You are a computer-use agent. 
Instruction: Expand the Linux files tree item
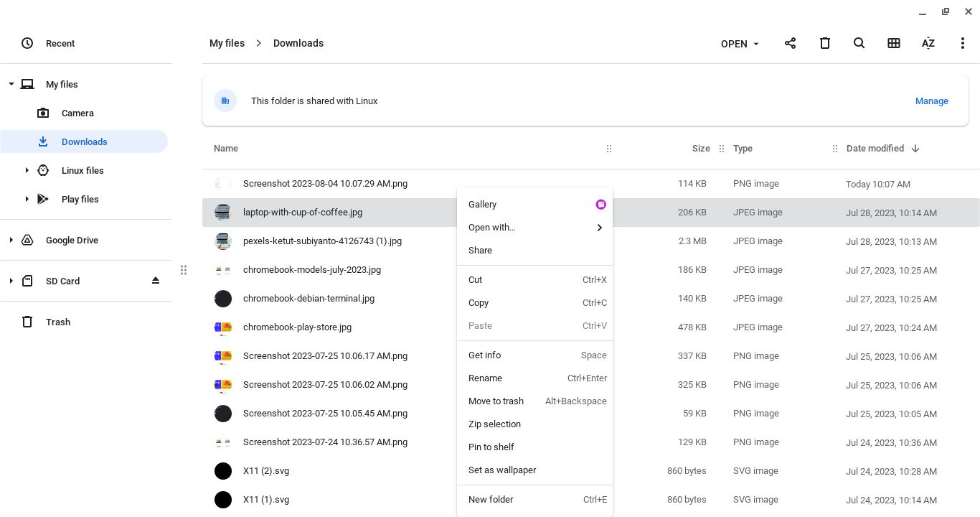(x=27, y=170)
